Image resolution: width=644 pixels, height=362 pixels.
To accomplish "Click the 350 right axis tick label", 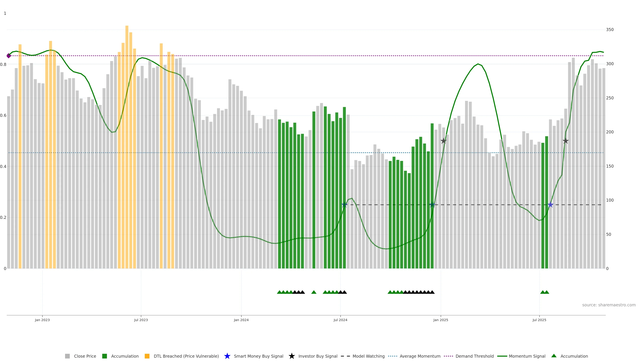I will [610, 30].
